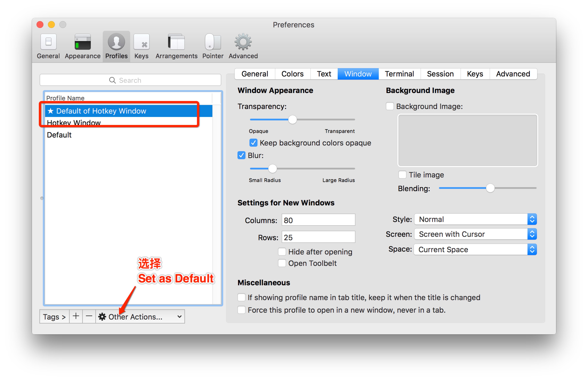Image resolution: width=588 pixels, height=380 pixels.
Task: Open the Pointer preferences icon
Action: coord(213,46)
